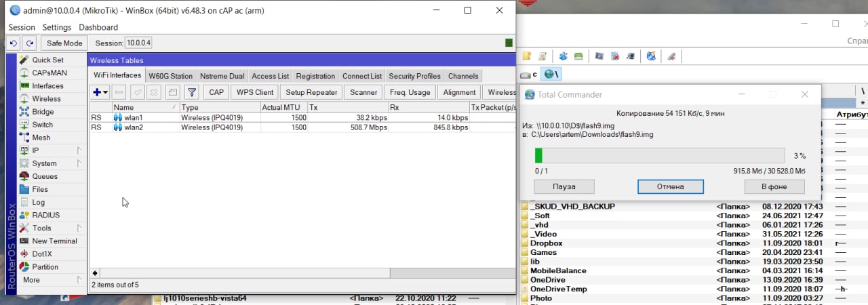Click the Alignment button
This screenshot has height=305, width=868.
(x=460, y=92)
